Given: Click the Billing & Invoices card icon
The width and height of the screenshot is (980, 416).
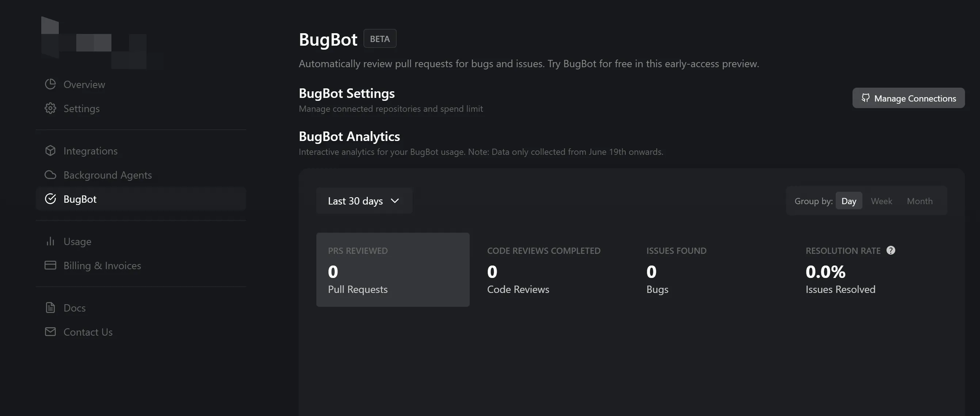Looking at the screenshot, I should [x=50, y=266].
